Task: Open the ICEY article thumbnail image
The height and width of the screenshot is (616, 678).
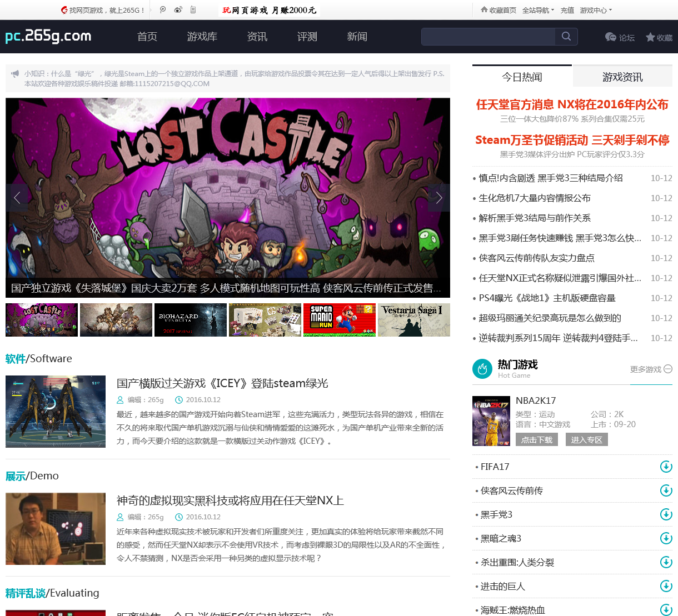Action: coord(56,412)
